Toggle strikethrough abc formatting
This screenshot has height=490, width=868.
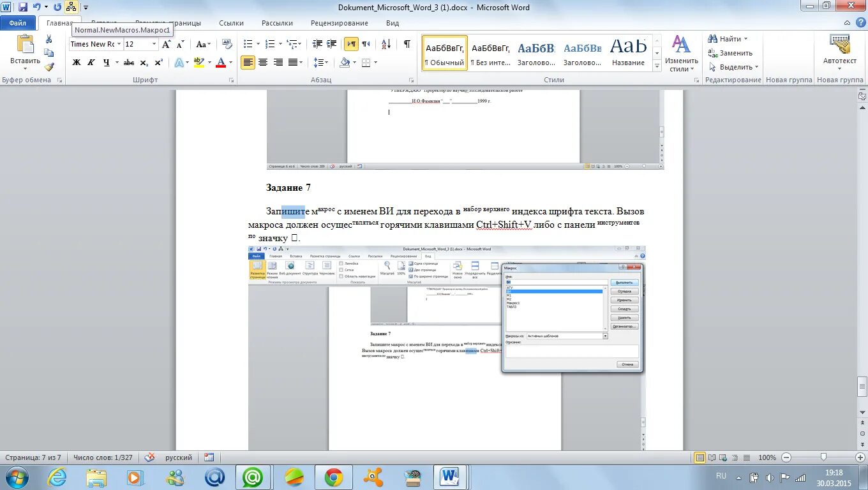[x=129, y=63]
